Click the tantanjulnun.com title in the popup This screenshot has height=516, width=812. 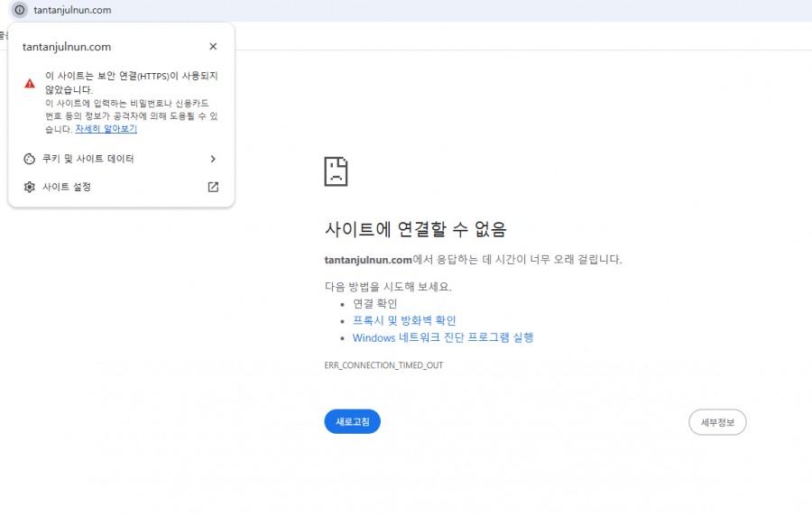[67, 47]
